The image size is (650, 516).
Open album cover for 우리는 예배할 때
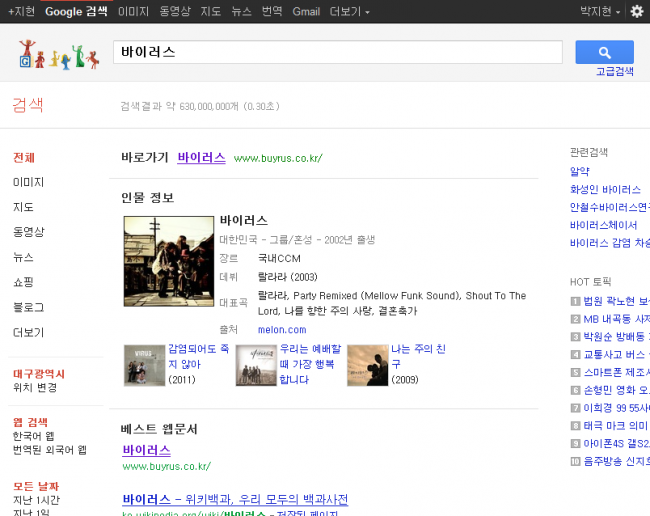point(256,365)
